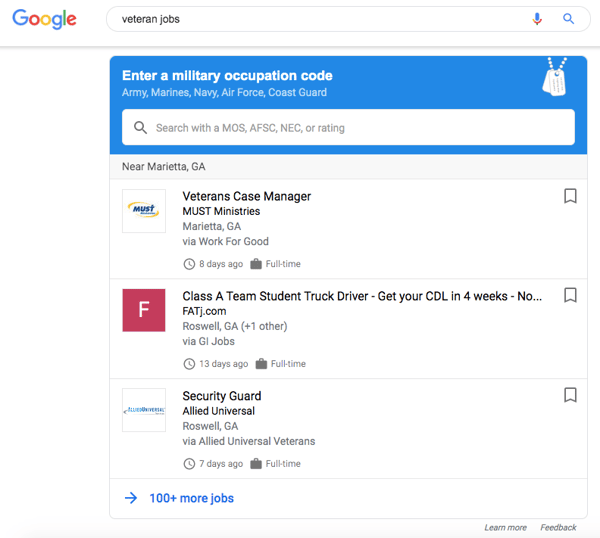600x538 pixels.
Task: Click the magnifier icon in the MOS field
Action: tap(140, 127)
